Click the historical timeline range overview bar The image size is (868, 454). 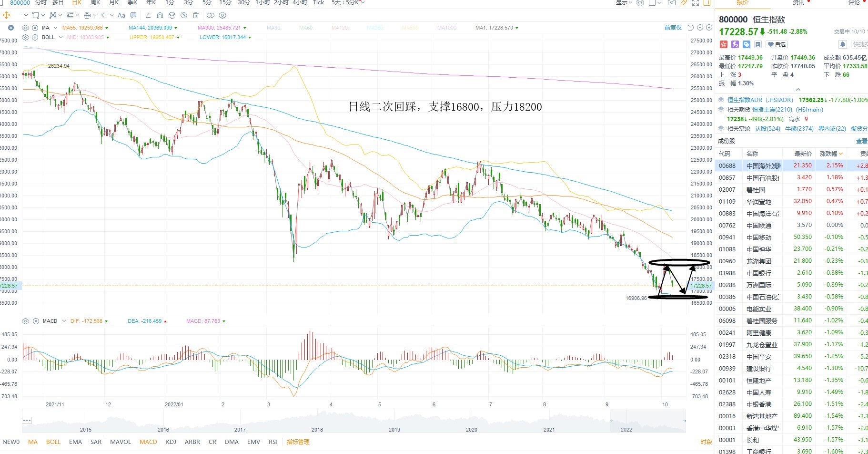tap(353, 423)
